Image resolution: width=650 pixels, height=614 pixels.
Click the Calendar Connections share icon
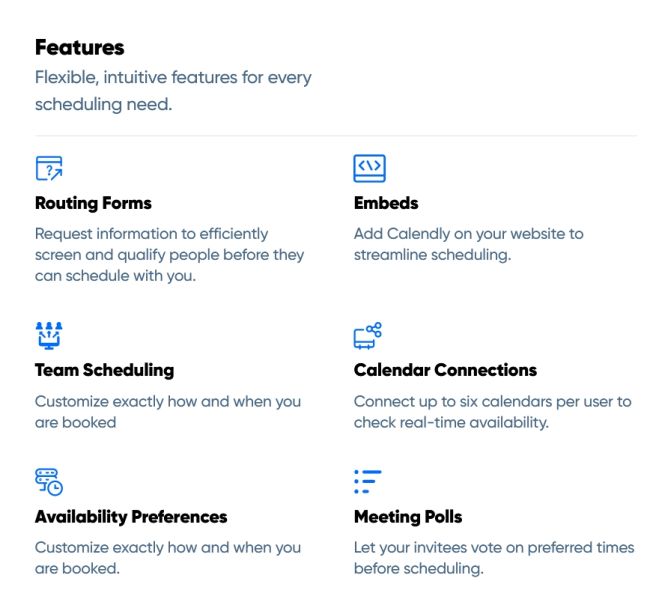(x=368, y=336)
